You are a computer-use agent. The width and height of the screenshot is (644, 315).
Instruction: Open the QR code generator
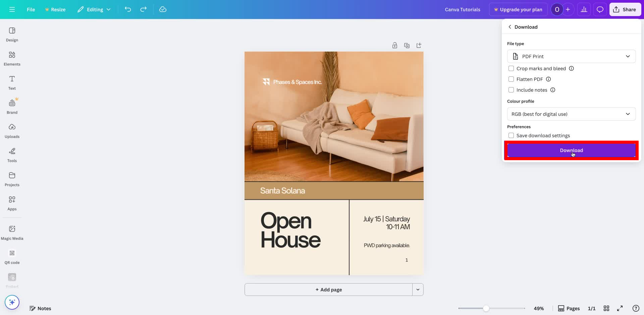12,256
